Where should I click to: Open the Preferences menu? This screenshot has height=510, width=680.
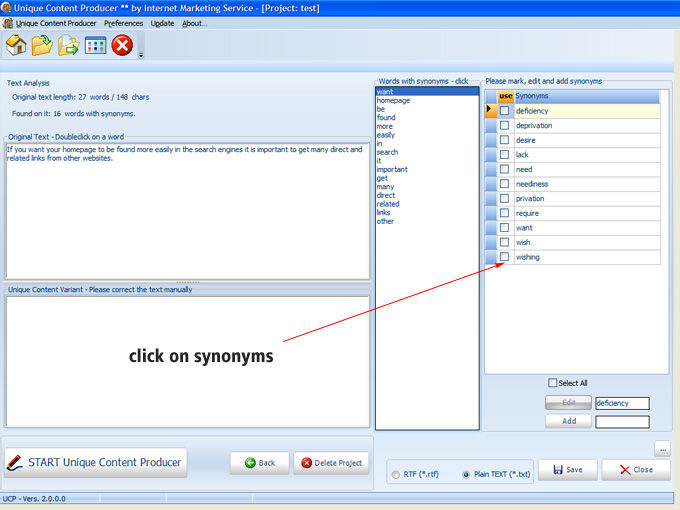pyautogui.click(x=123, y=23)
